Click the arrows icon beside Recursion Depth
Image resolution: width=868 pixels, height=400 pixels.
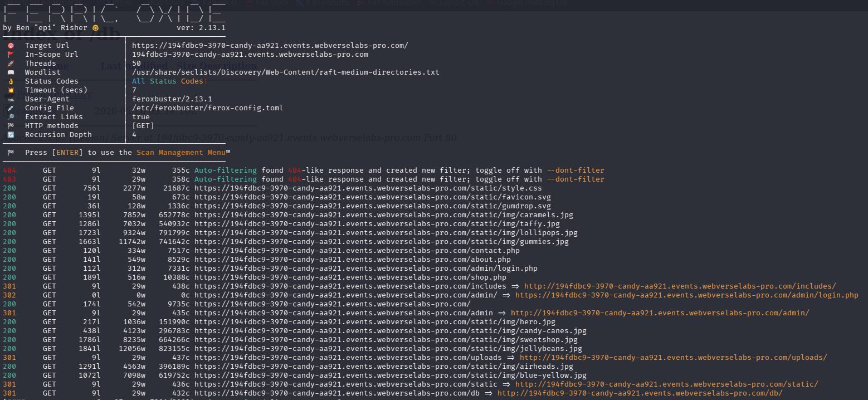coord(11,135)
